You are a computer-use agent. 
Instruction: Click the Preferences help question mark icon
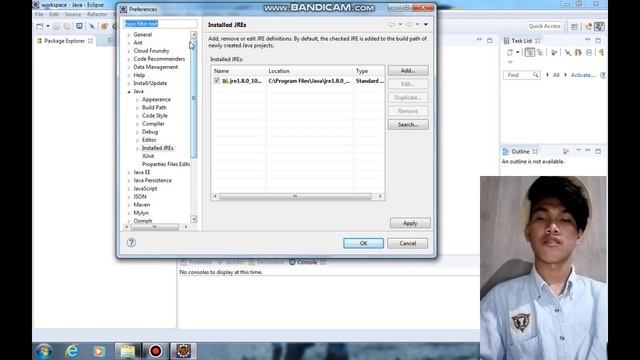pyautogui.click(x=131, y=242)
